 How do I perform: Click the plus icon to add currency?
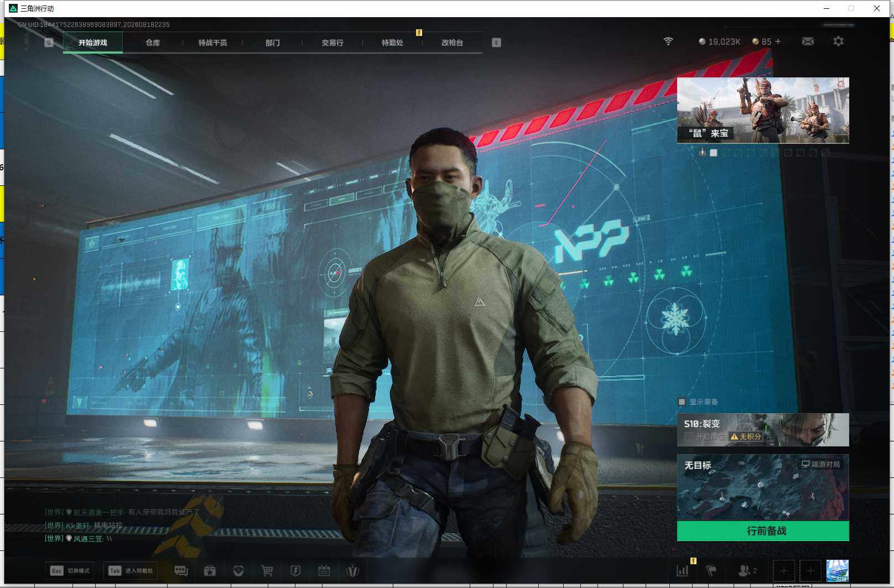[x=778, y=41]
